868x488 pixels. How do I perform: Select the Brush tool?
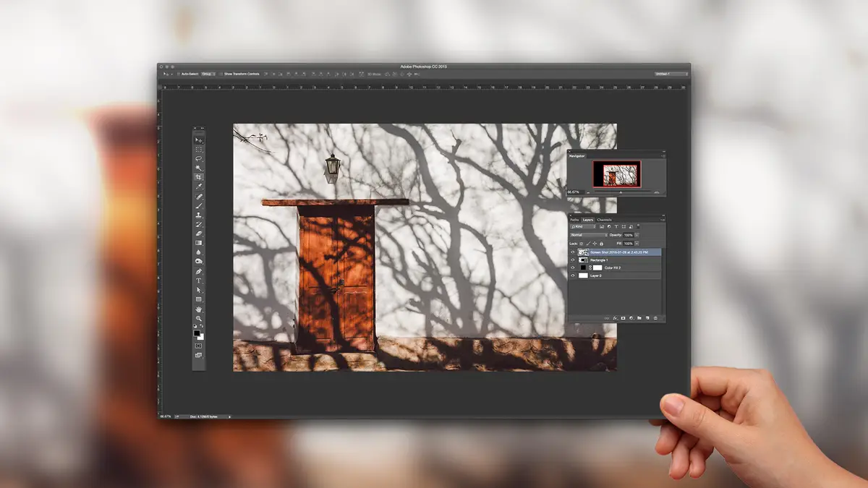coord(197,204)
